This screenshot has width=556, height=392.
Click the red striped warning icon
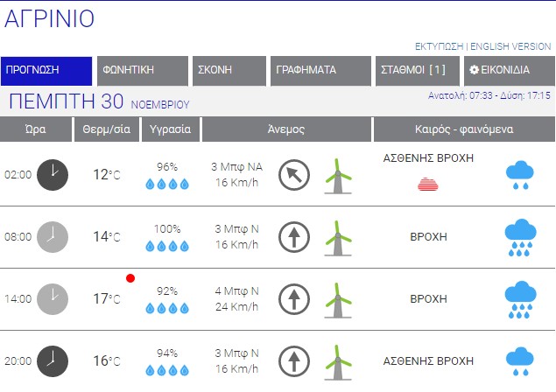pos(428,184)
